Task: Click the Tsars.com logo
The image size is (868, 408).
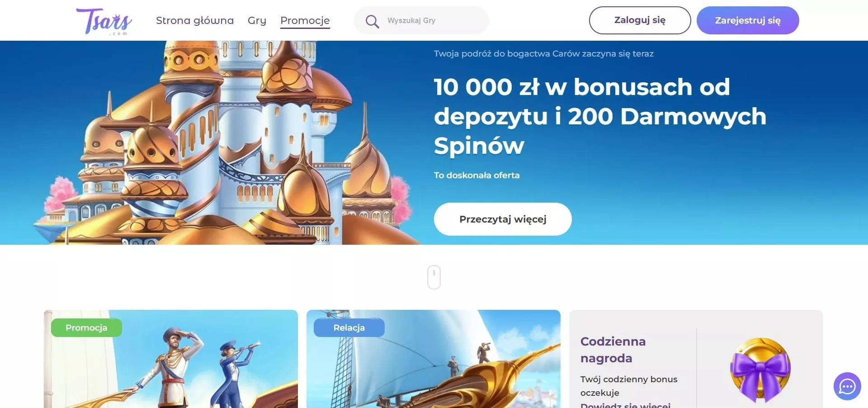Action: pyautogui.click(x=104, y=21)
